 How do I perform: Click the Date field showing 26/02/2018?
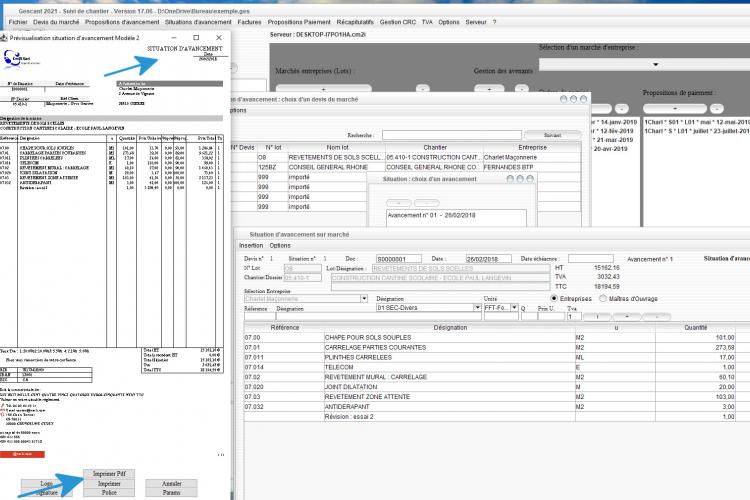pyautogui.click(x=488, y=259)
